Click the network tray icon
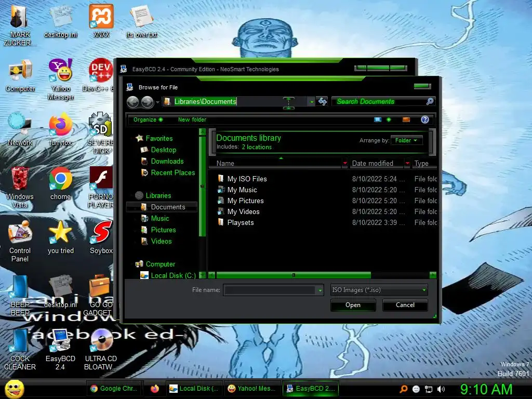This screenshot has height=399, width=532. [x=429, y=389]
